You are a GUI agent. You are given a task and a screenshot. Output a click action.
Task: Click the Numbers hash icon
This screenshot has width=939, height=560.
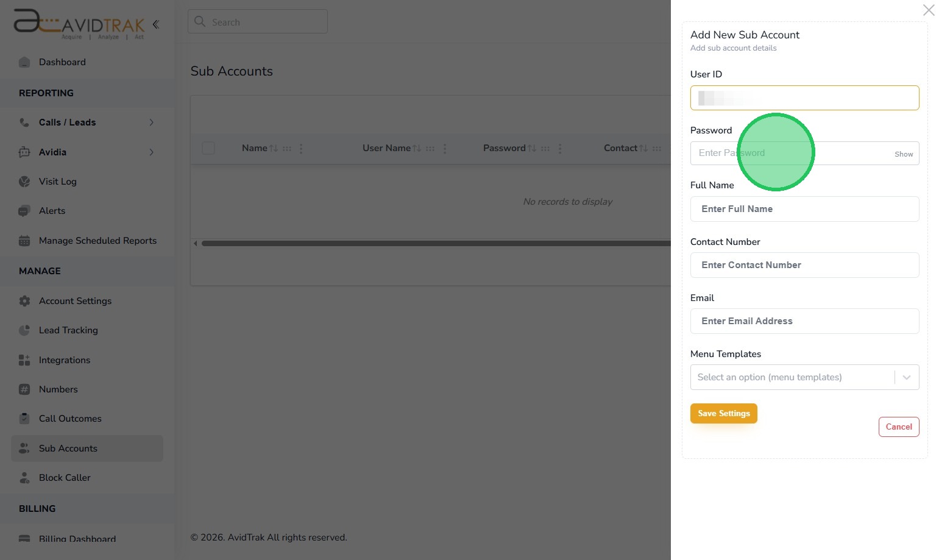click(x=24, y=389)
